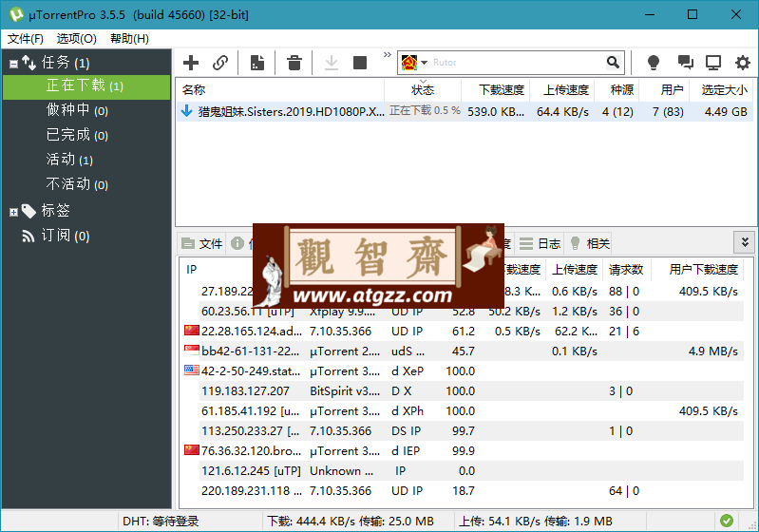
Task: Click 上传: 54.1 KB/s status bar entry
Action: coord(536,522)
